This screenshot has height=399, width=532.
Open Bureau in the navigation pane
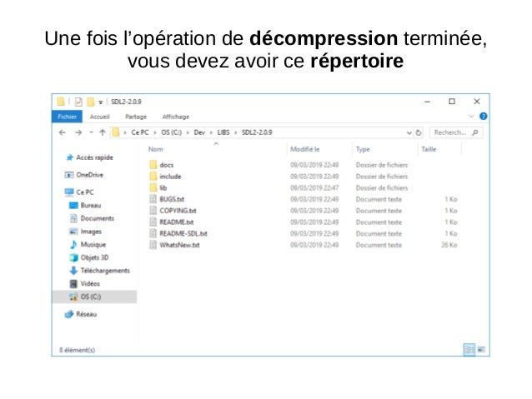click(91, 206)
